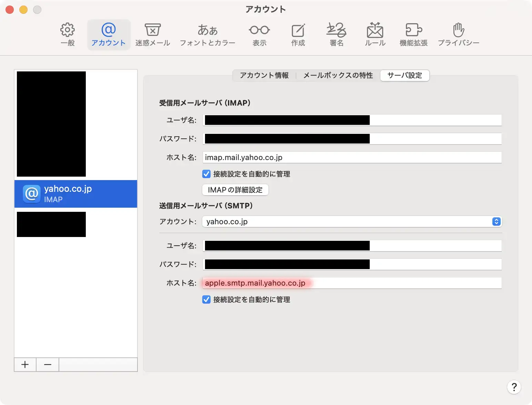Select the 迷惑メール junk mail icon

point(152,34)
